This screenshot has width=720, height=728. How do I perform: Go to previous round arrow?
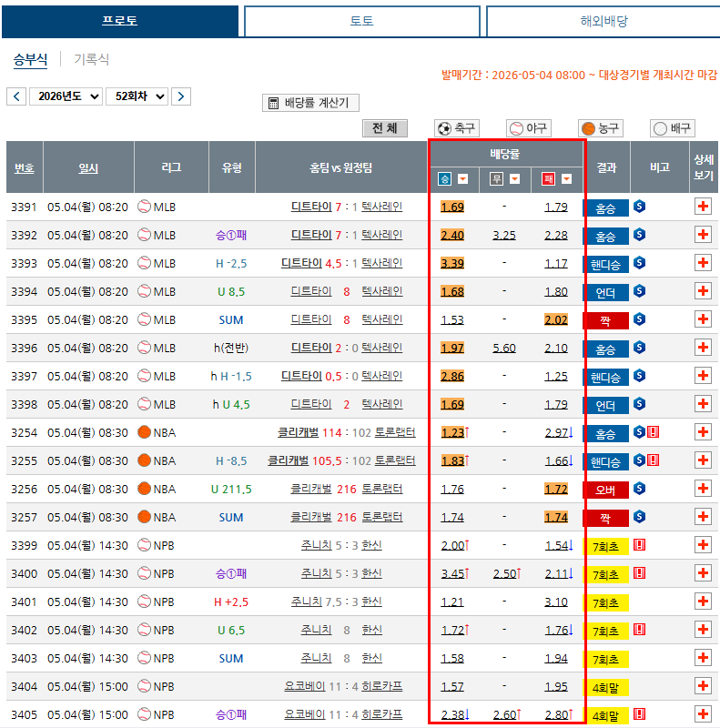tap(16, 96)
